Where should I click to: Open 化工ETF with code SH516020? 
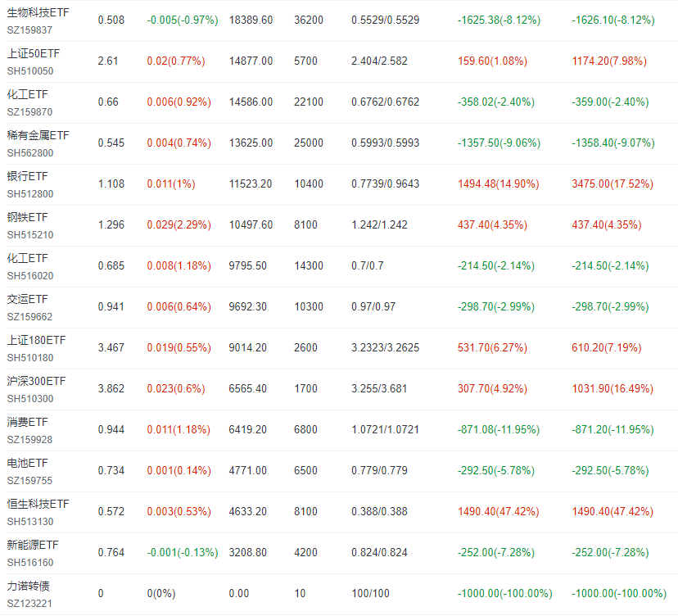pyautogui.click(x=27, y=258)
